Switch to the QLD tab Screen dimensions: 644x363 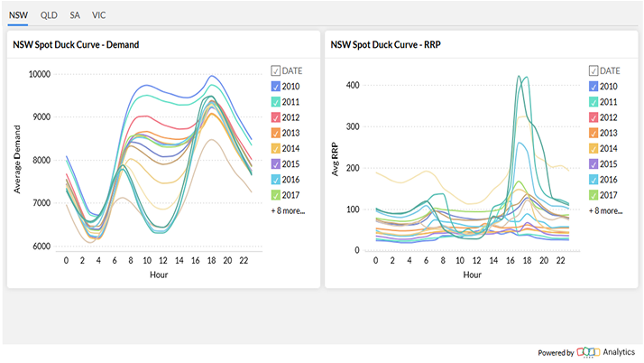point(48,15)
